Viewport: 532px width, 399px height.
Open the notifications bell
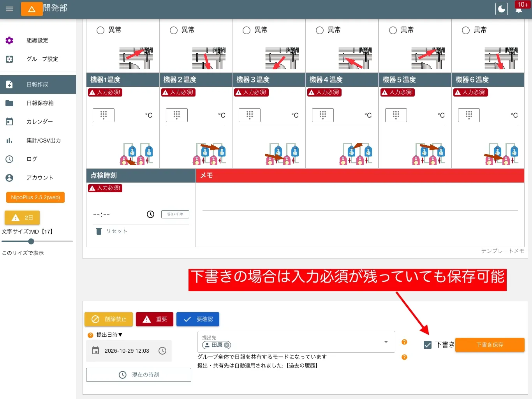pyautogui.click(x=519, y=9)
